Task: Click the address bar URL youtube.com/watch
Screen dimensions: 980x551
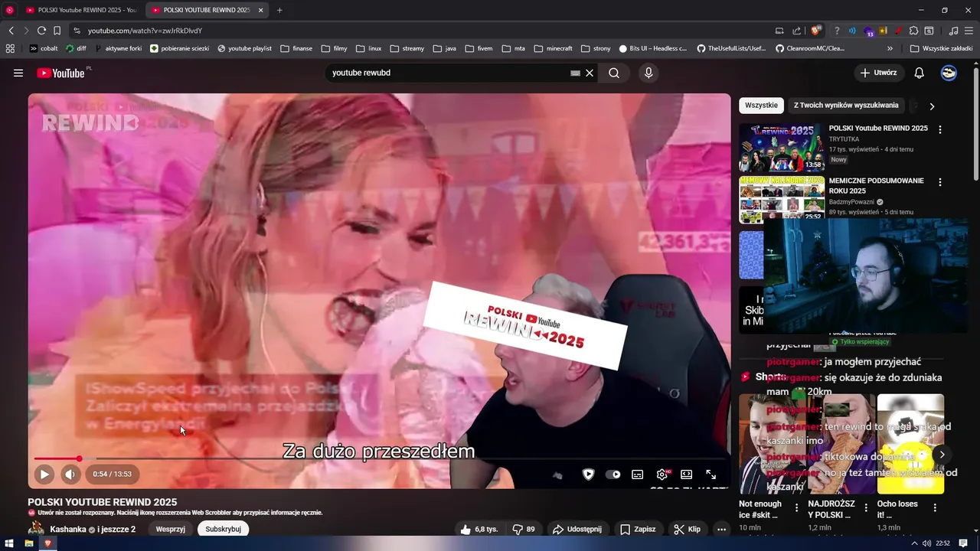Action: tap(145, 31)
